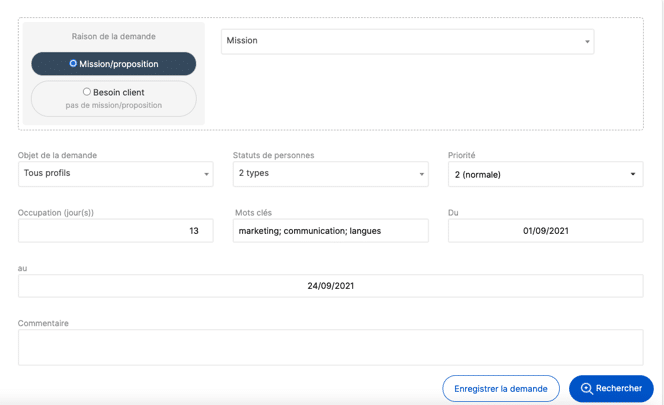664x405 pixels.
Task: Click inside the Commentaire text area
Action: click(330, 347)
